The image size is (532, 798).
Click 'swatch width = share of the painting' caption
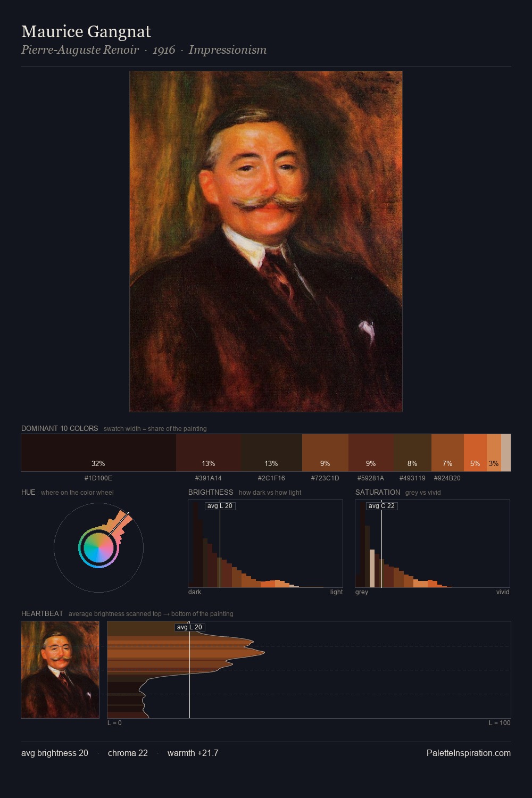(155, 429)
